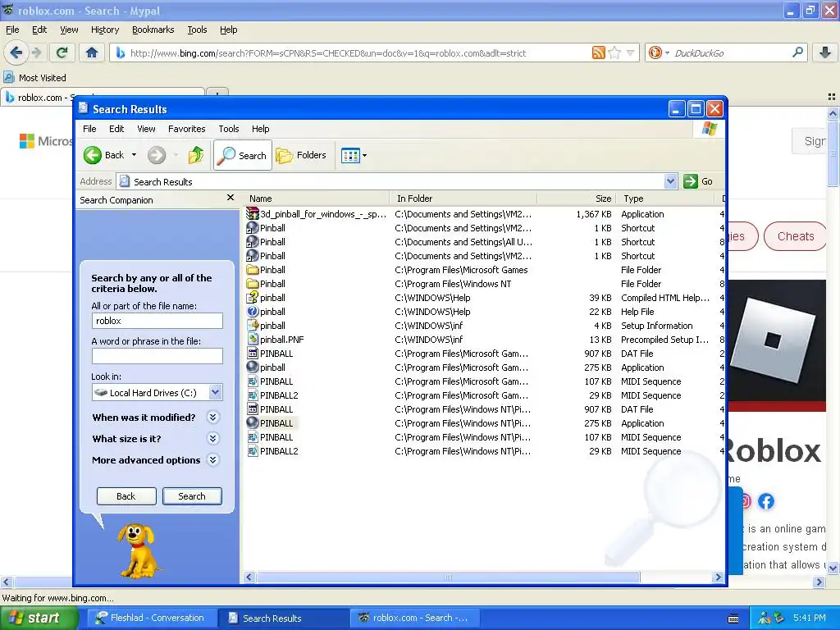Open Tools menu in Search Results window
The width and height of the screenshot is (840, 630).
(x=228, y=129)
